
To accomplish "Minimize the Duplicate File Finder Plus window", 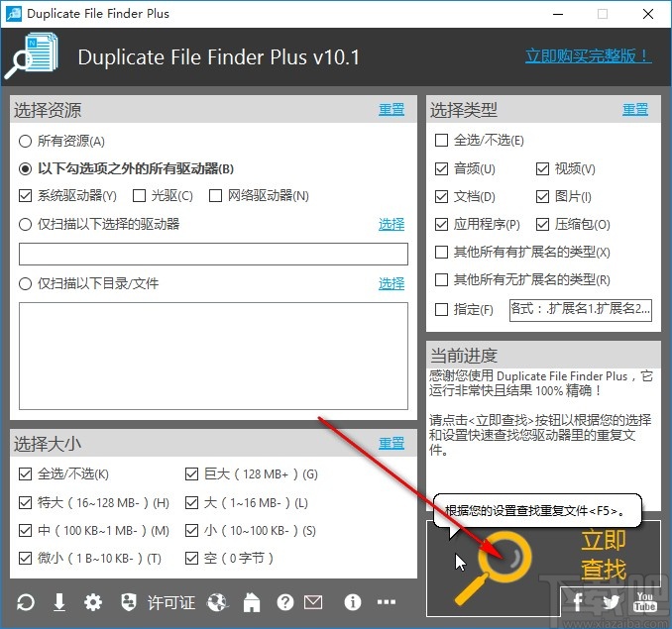I will point(558,14).
